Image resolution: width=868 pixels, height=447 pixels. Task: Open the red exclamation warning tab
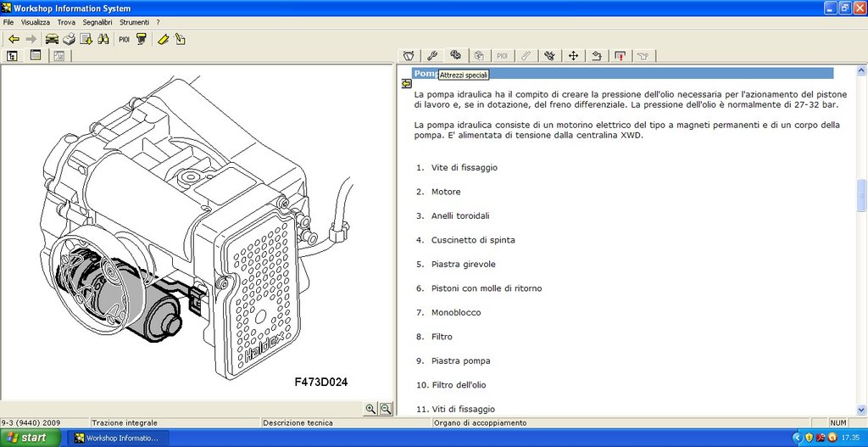tap(620, 55)
